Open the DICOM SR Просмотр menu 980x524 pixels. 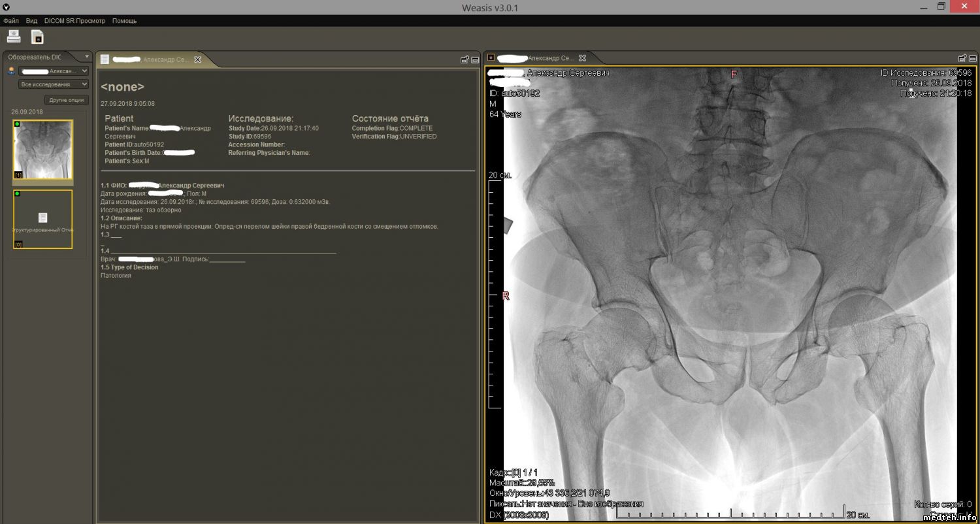[x=74, y=21]
